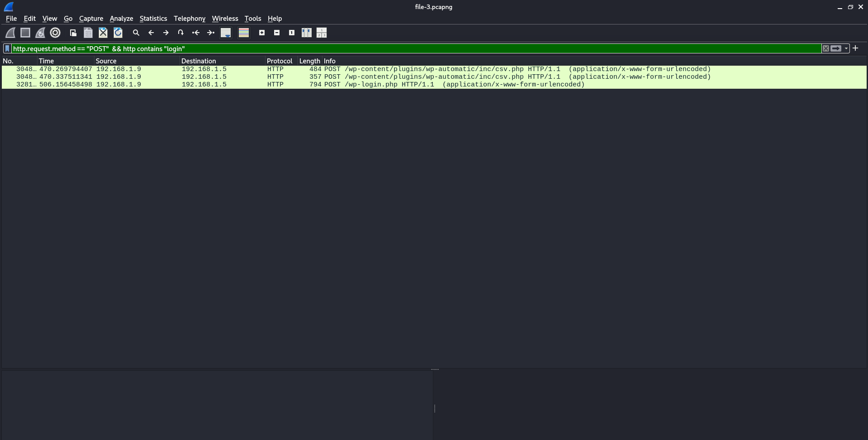Toggle packet list colorization
Viewport: 868px width, 440px height.
[x=244, y=33]
